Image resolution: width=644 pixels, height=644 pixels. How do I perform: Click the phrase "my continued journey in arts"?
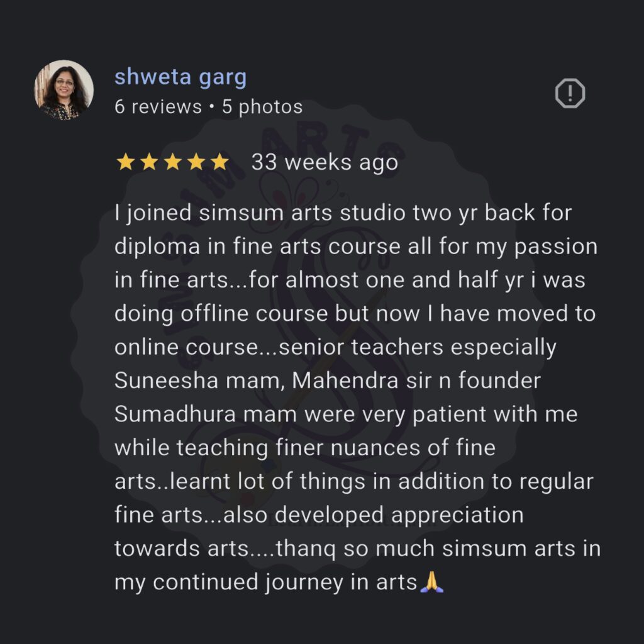(x=265, y=582)
